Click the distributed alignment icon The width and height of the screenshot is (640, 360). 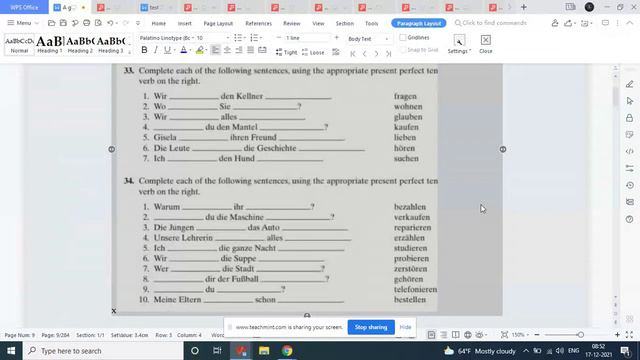pos(262,50)
